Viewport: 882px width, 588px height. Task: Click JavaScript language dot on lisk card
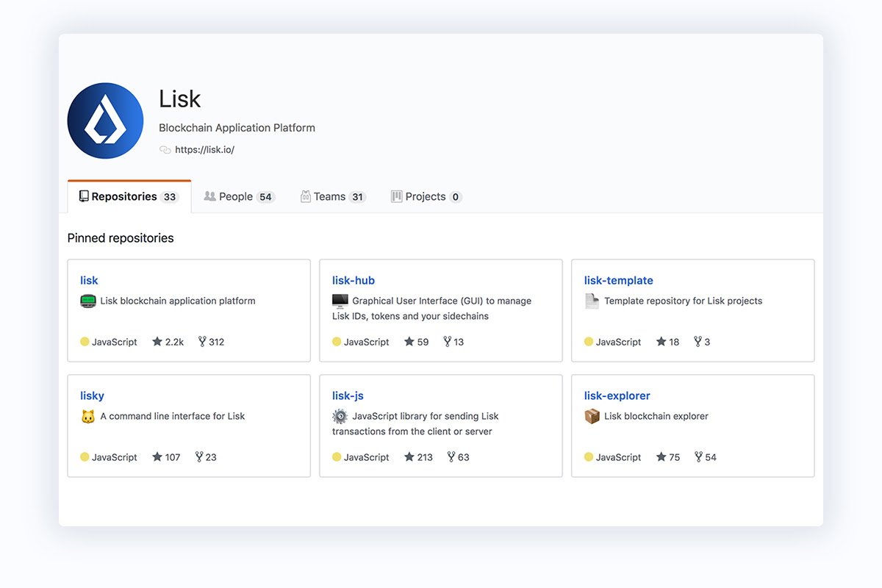[85, 342]
